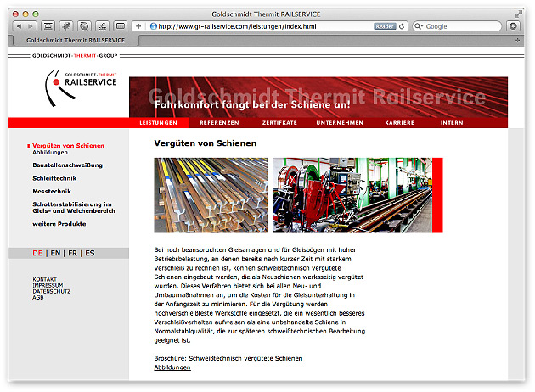Open the IMPRESSUM link
This screenshot has height=392, width=535.
click(48, 285)
